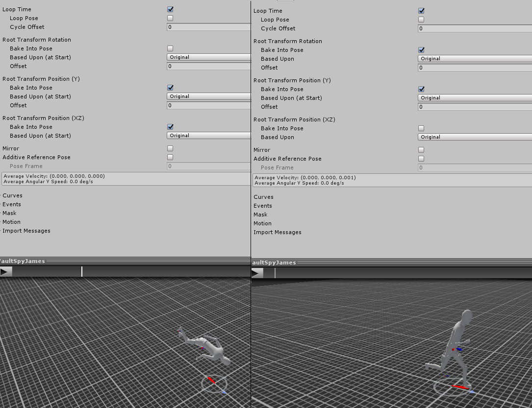The width and height of the screenshot is (532, 408).
Task: Click the red root marker in the left preview
Action: 211,380
